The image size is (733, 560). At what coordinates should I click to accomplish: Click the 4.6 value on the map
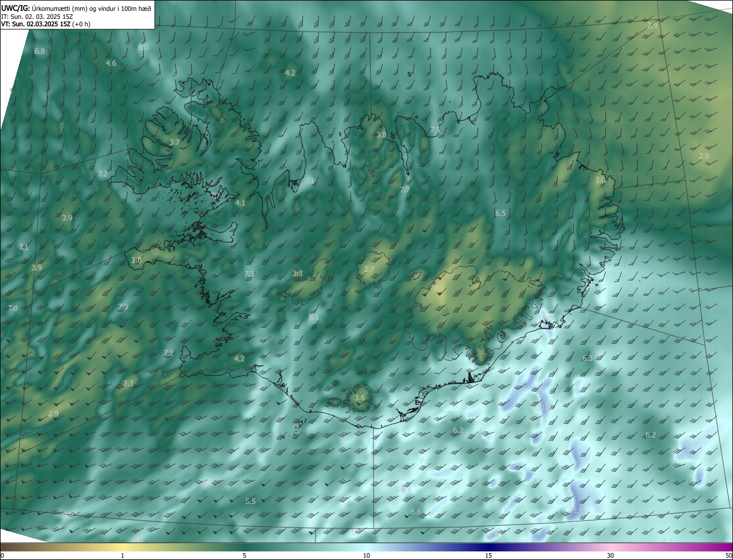[111, 64]
